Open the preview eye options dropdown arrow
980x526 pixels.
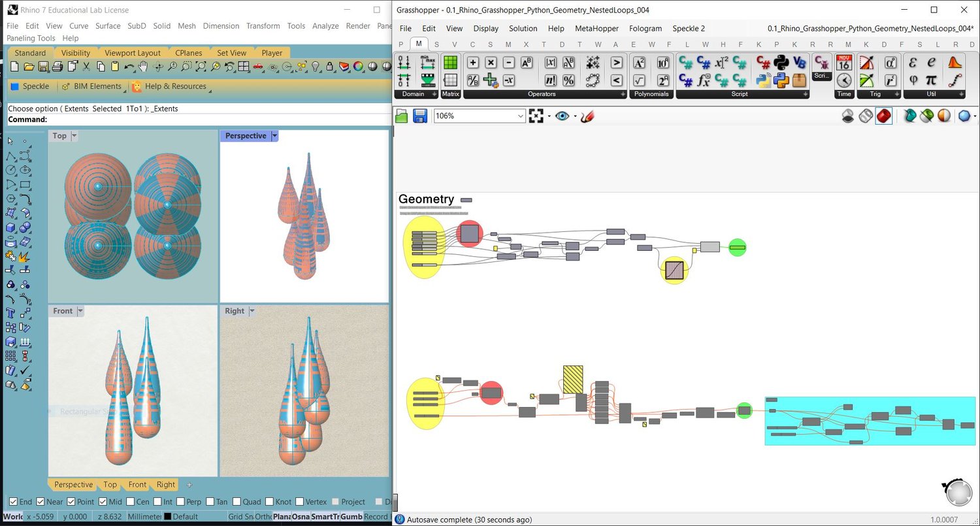tap(575, 116)
